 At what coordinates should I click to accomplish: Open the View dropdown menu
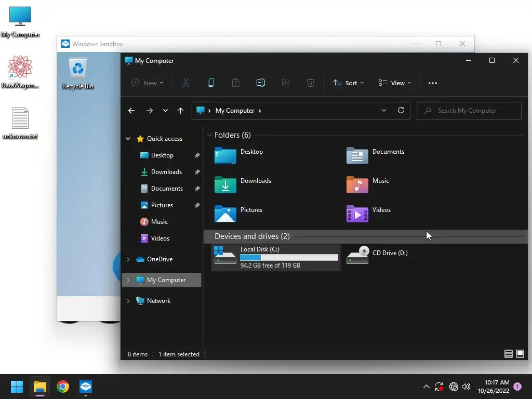395,83
